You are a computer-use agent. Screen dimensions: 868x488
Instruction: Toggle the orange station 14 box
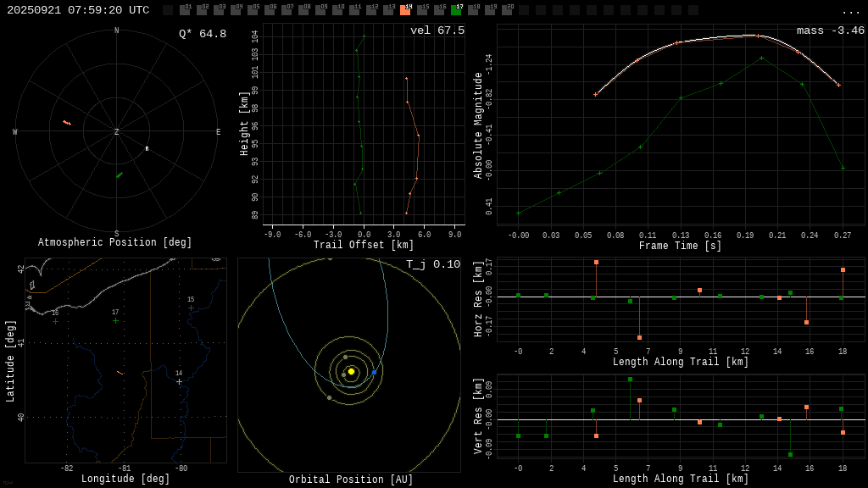click(x=405, y=10)
